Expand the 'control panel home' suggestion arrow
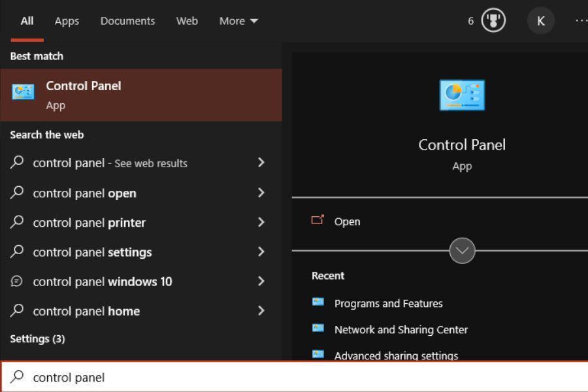The height and width of the screenshot is (392, 588). 261,310
